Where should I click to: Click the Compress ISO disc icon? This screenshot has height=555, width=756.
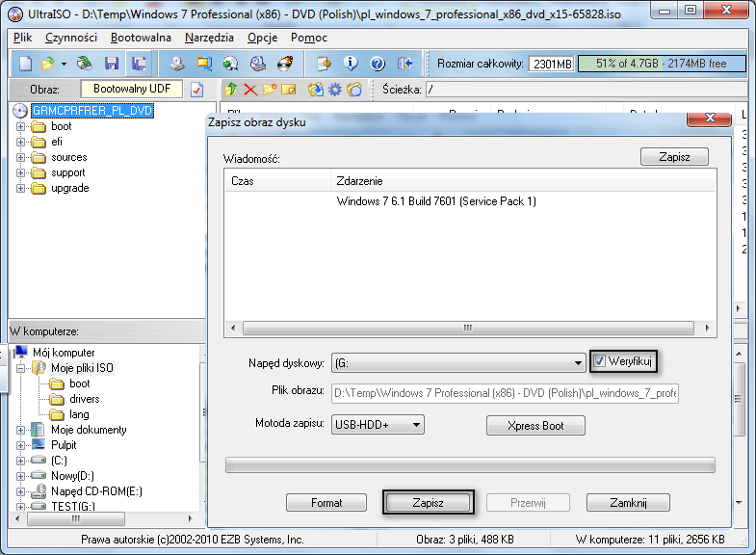coord(231,64)
